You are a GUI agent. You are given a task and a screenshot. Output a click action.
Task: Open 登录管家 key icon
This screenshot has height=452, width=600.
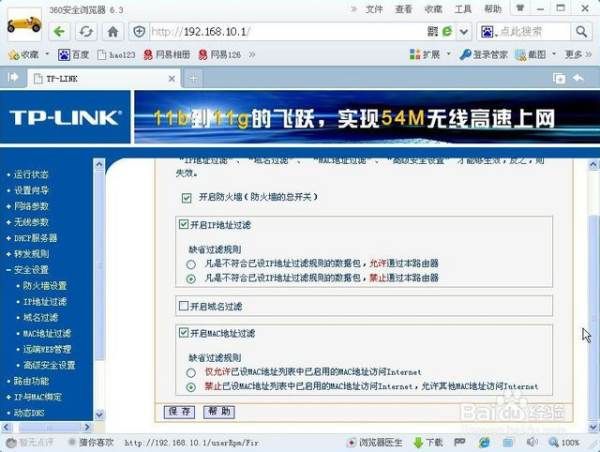coord(484,55)
